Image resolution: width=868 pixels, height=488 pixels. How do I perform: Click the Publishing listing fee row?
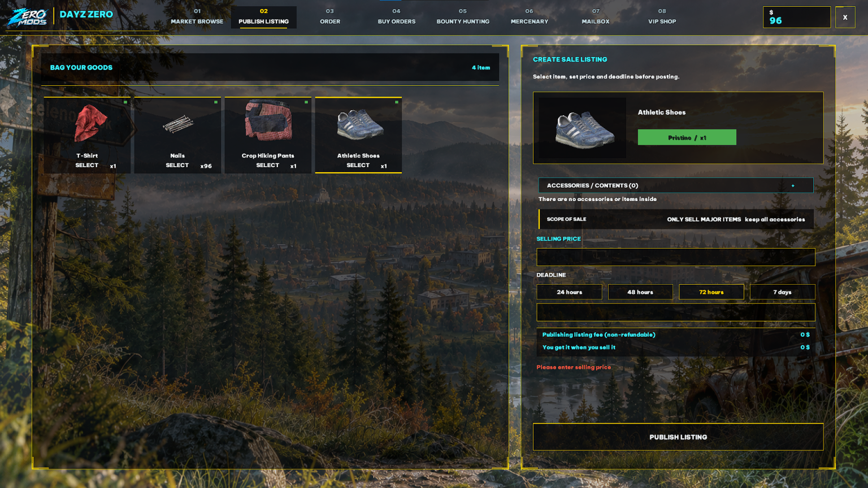676,335
